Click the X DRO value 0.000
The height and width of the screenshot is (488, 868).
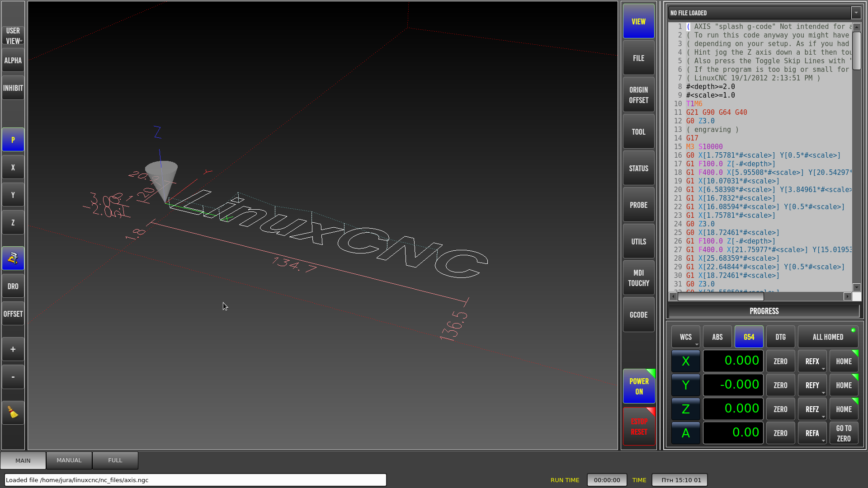733,361
